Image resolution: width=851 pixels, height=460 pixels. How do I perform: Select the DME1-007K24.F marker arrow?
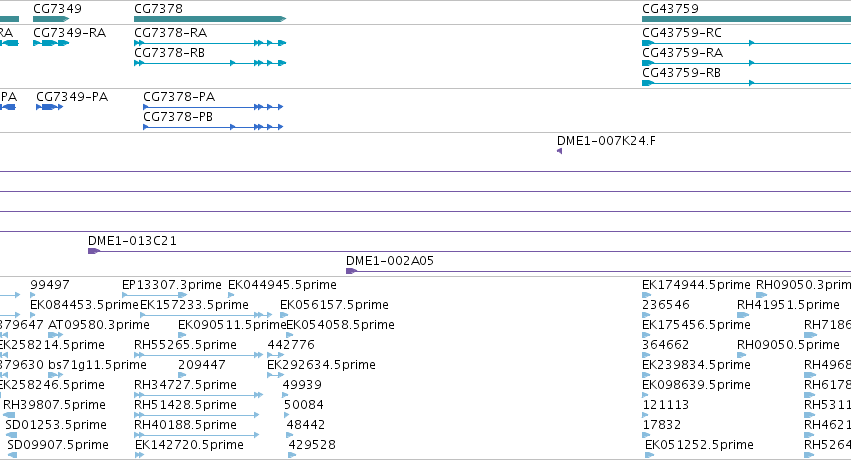(560, 151)
